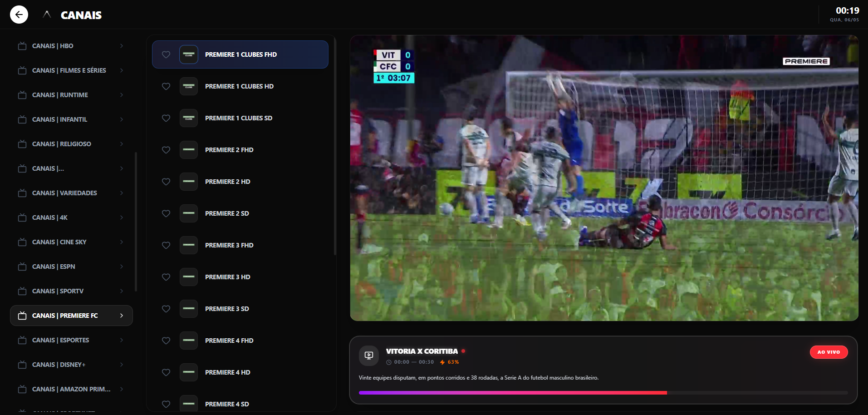The width and height of the screenshot is (868, 415).
Task: Click the TV icon of CANAIS | RUNTIME
Action: [22, 95]
